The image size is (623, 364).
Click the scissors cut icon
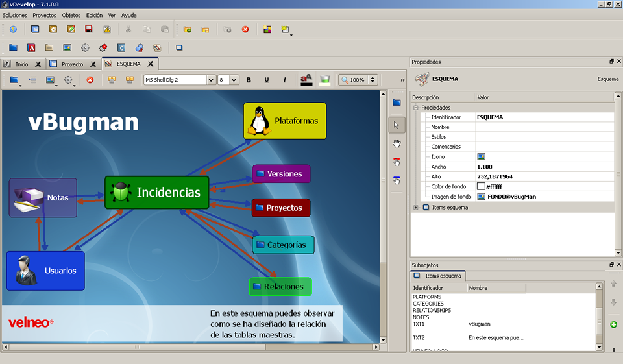(128, 29)
